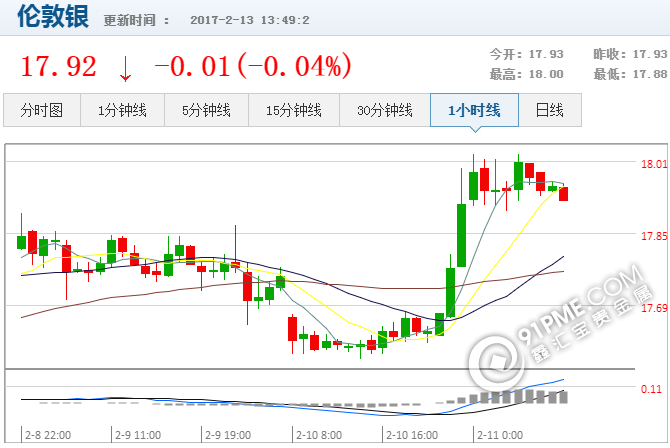This screenshot has width=670, height=448.
Task: Show the 15分钟线 chart
Action: tap(294, 110)
